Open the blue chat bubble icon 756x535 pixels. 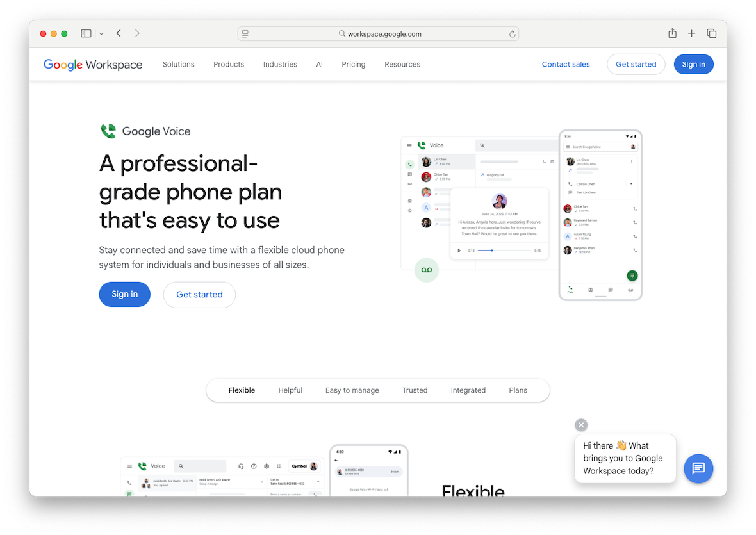[x=698, y=468]
